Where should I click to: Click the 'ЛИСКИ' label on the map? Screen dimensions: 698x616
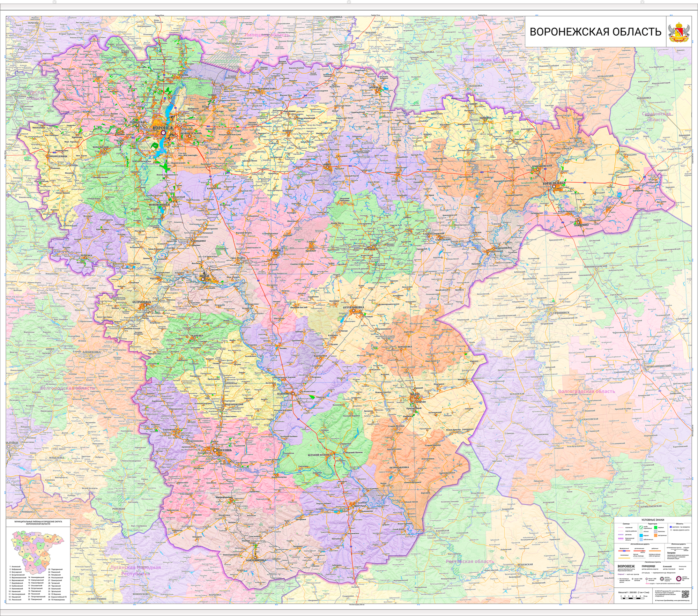pyautogui.click(x=204, y=276)
